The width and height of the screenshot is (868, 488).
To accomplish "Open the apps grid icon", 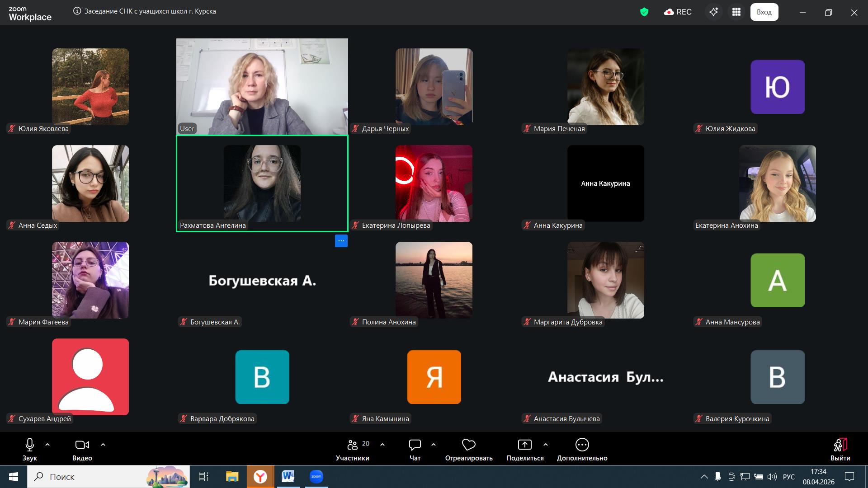I will coord(736,12).
